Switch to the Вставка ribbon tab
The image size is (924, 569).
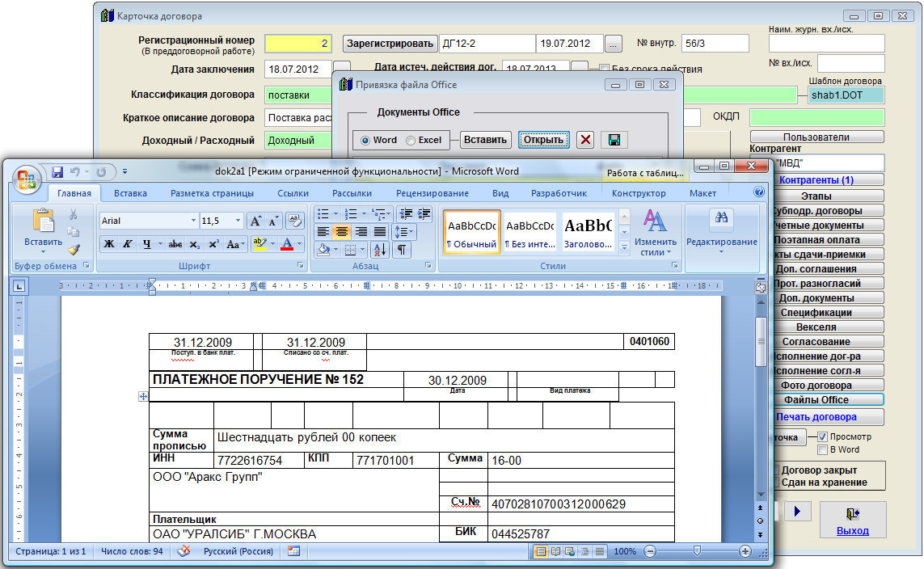[x=130, y=193]
